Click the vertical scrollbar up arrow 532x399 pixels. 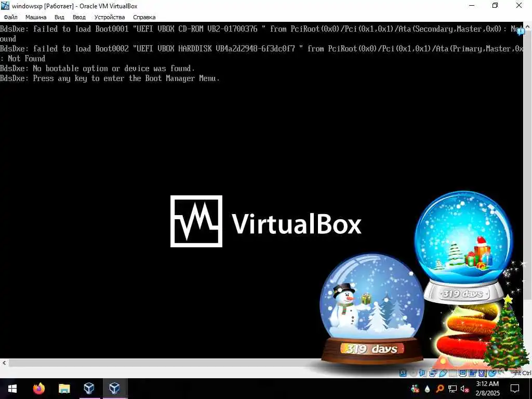528,26
